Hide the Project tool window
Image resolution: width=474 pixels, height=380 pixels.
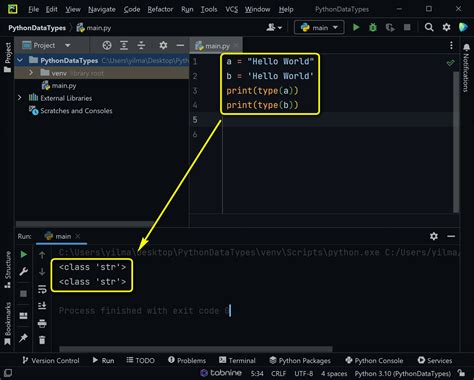[x=180, y=45]
